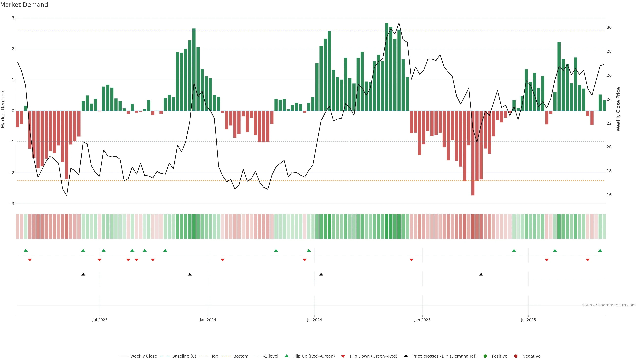644x362 pixels.
Task: Click the black triangle marker just after Jul 2024
Action: point(321,274)
